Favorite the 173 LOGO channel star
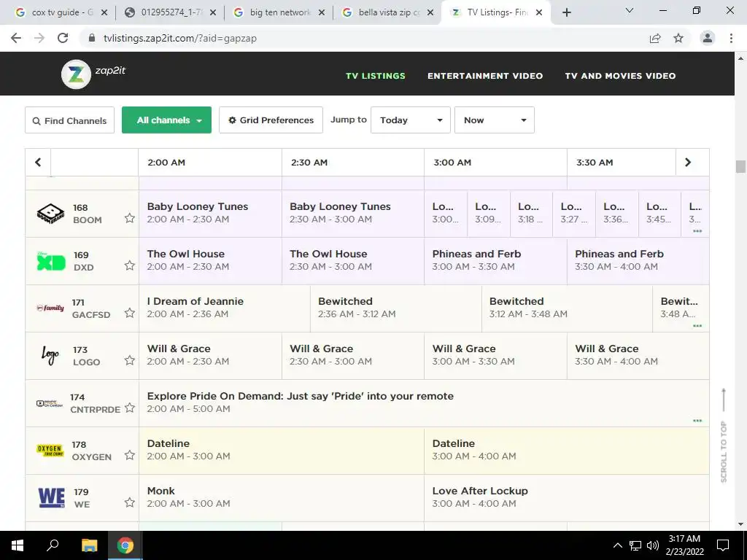The width and height of the screenshot is (747, 560). click(130, 360)
